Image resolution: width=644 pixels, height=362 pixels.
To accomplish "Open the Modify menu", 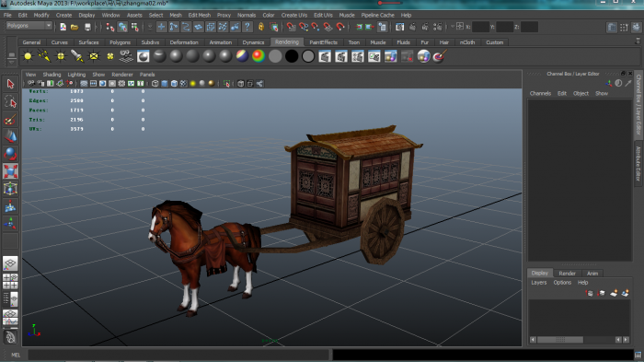I will coord(41,16).
